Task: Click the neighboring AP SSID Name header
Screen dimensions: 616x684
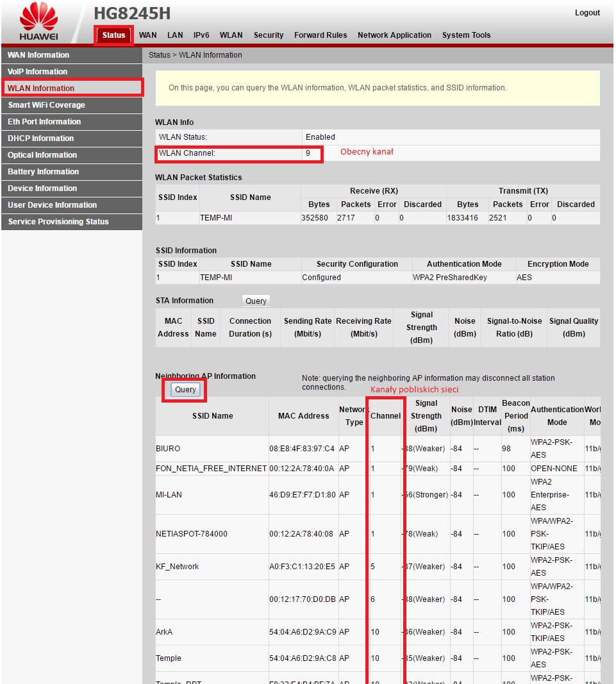Action: point(212,416)
